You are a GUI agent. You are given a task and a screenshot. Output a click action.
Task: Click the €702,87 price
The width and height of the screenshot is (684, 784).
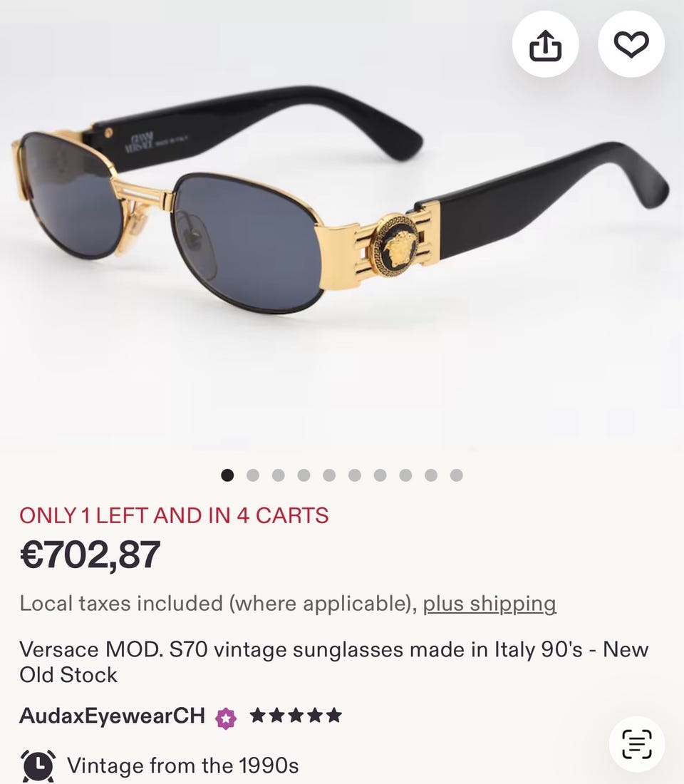coord(90,555)
